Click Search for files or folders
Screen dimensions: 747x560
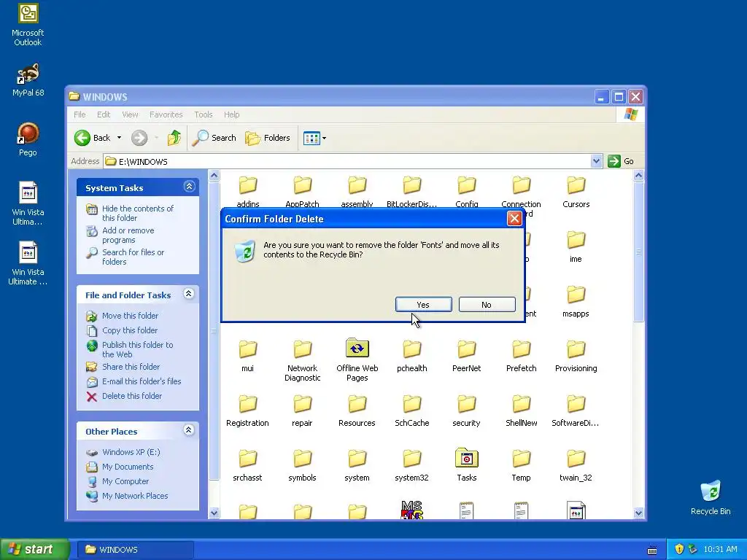tap(133, 257)
